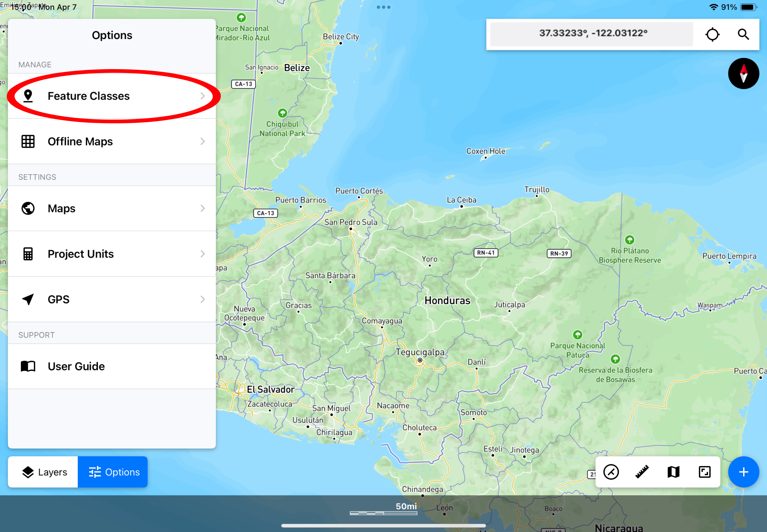The height and width of the screenshot is (532, 767).
Task: Select the ruler measure tool
Action: 642,472
